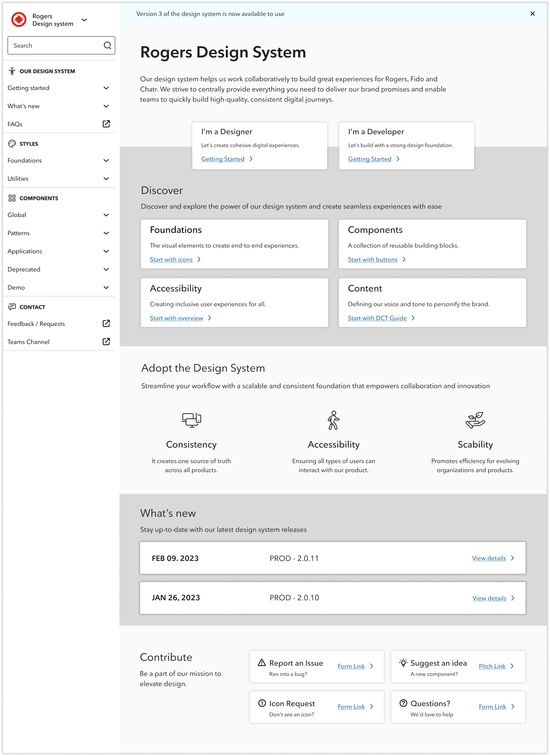The height and width of the screenshot is (756, 550).
Task: Open Start with icons link
Action: pos(171,260)
